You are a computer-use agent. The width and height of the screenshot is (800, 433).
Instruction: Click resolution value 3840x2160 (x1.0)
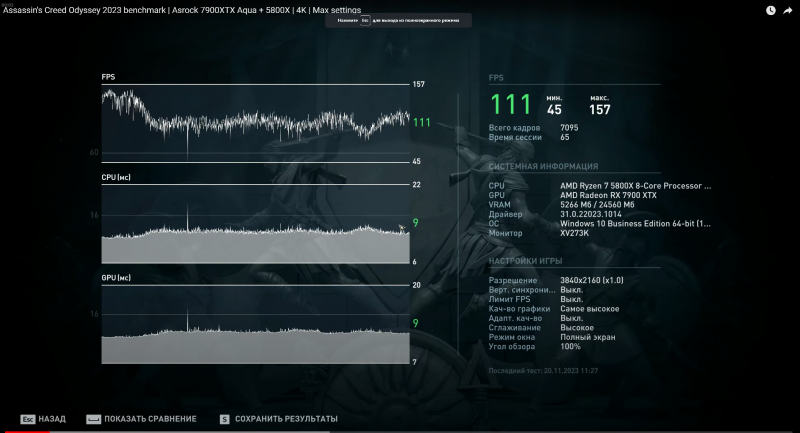pyautogui.click(x=592, y=281)
